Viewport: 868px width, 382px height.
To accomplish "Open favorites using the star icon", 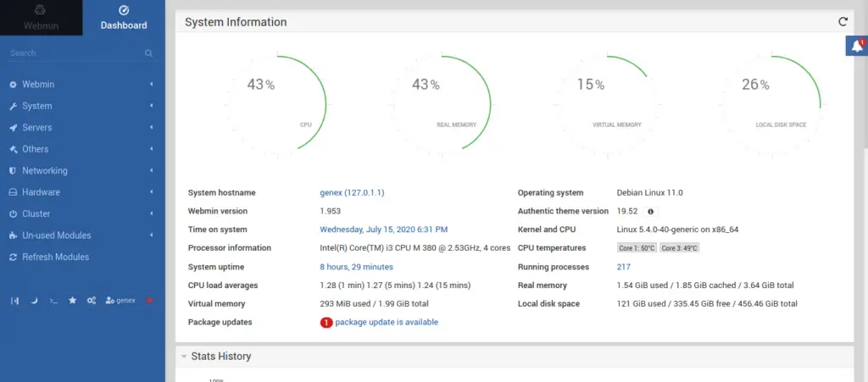I will 73,300.
